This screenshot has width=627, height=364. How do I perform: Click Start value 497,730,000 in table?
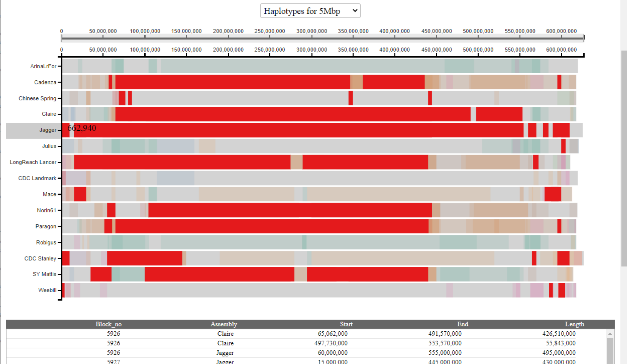coord(331,343)
